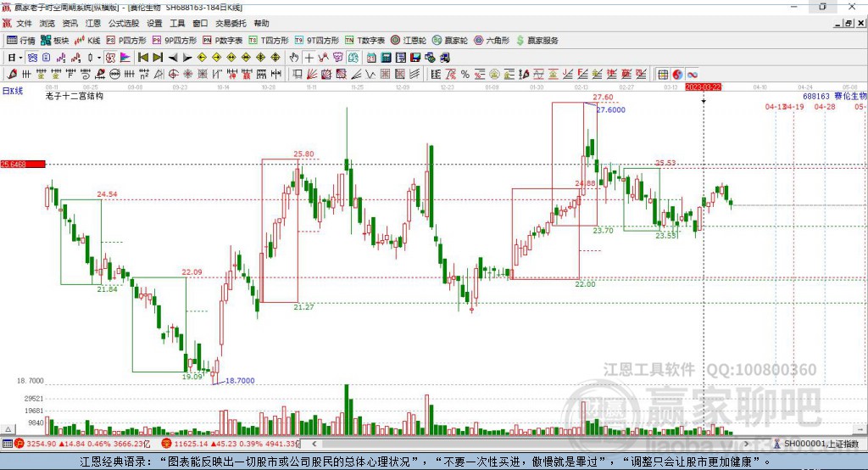Open the 行情 market quotes view
868x470 pixels.
point(20,41)
